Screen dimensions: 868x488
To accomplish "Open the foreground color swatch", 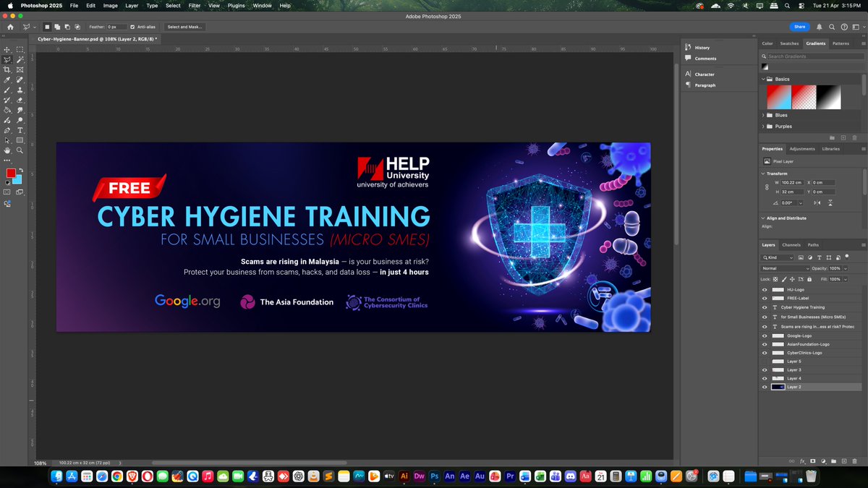I will pyautogui.click(x=10, y=174).
